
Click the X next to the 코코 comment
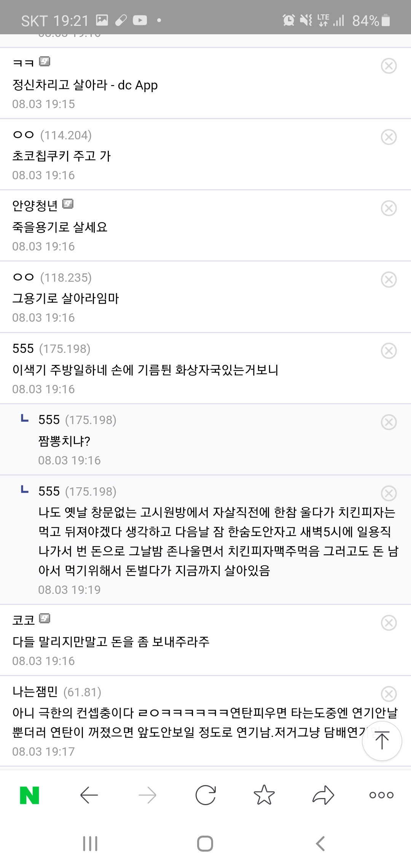click(x=389, y=623)
